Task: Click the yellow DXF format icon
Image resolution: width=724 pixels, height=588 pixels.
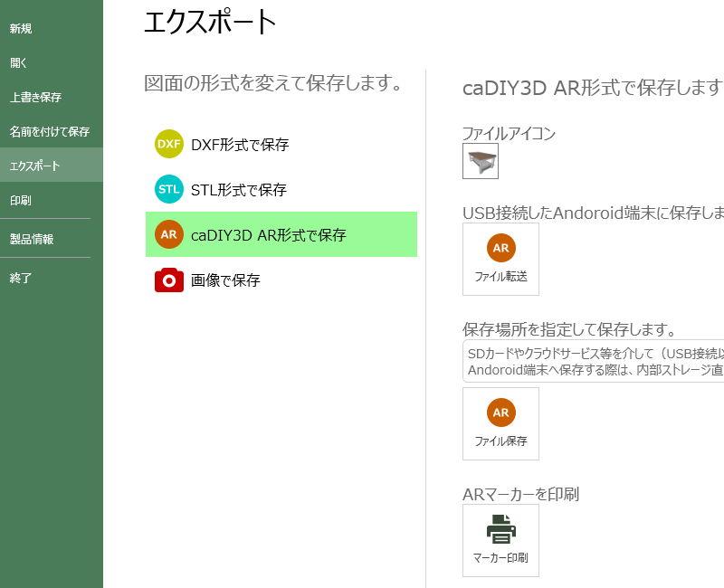Action: (169, 144)
